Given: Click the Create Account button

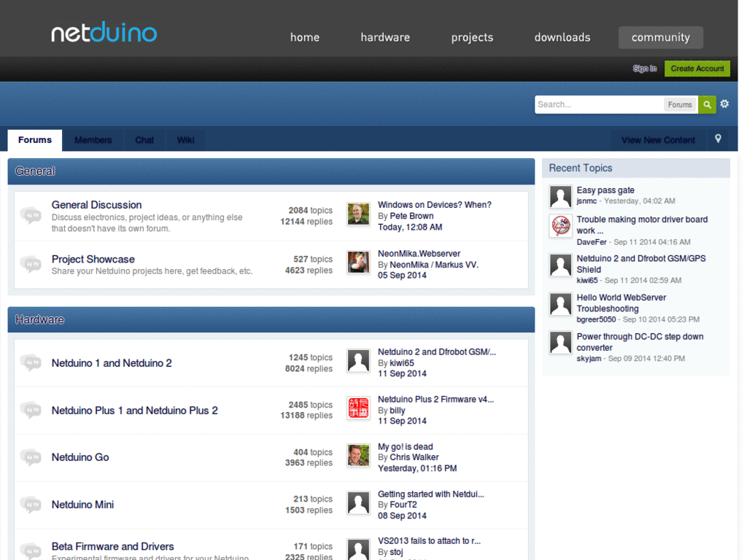Looking at the screenshot, I should (697, 69).
